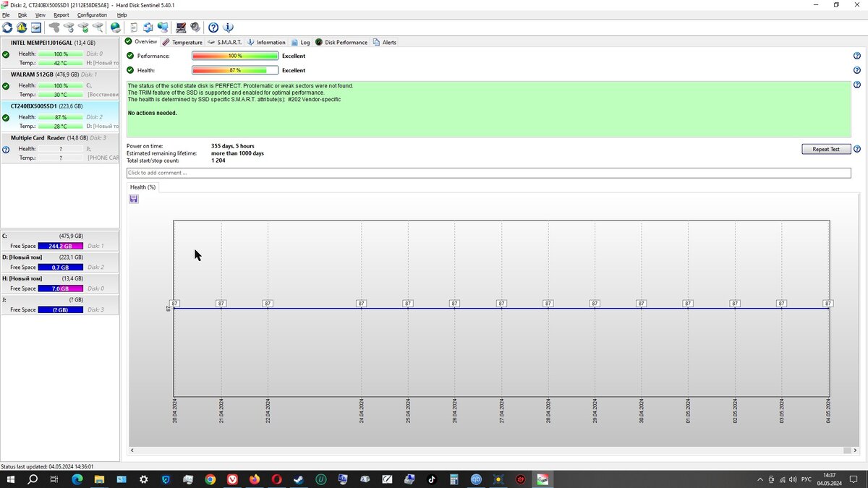Click the 87 data point at 24.04.2024
The image size is (868, 488).
(361, 304)
